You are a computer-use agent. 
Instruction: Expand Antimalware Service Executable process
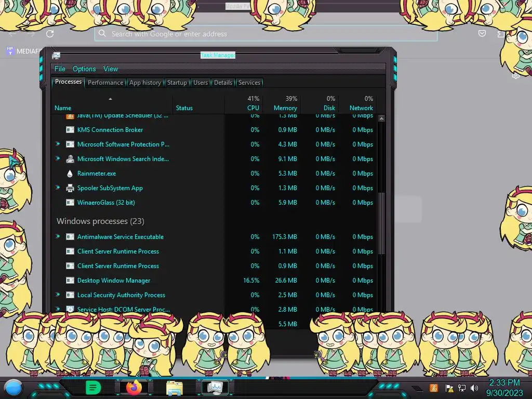(x=58, y=236)
